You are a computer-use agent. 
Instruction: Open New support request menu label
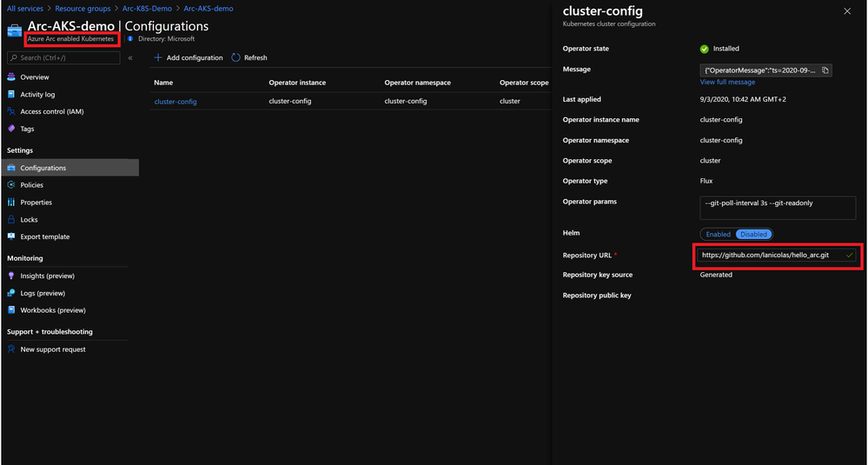point(53,349)
